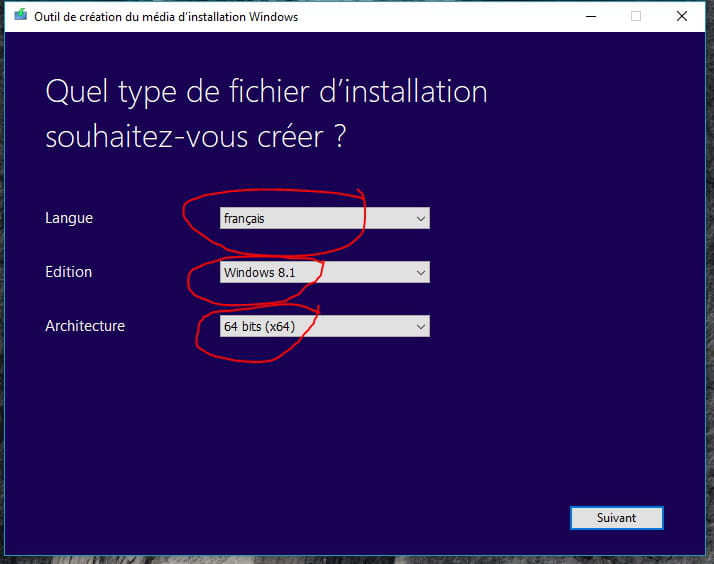
Task: Click the Suivant button
Action: click(617, 518)
